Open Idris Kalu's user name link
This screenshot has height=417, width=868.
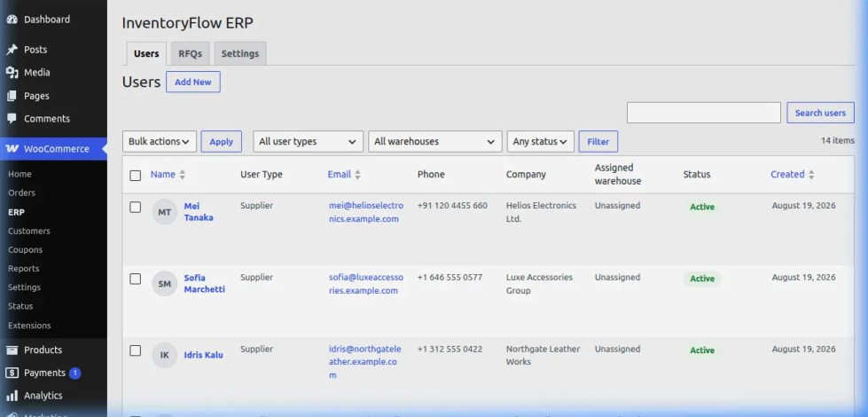click(x=203, y=355)
